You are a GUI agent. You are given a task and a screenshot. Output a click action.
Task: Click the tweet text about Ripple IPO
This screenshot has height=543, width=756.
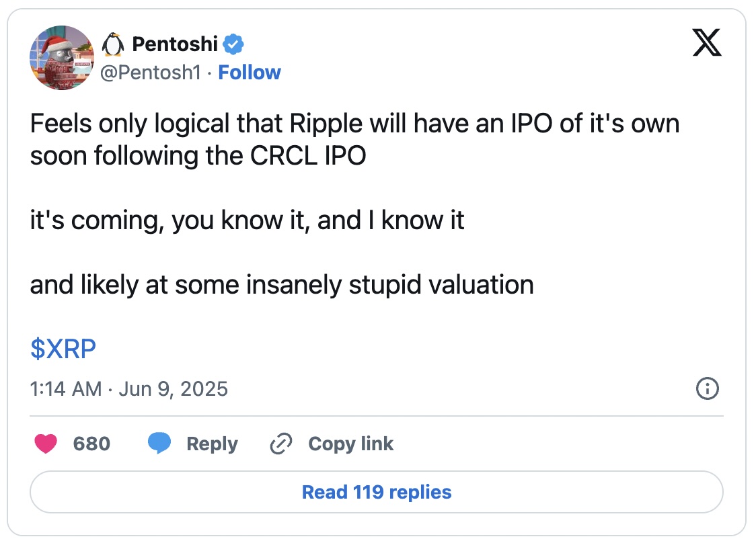tap(355, 140)
